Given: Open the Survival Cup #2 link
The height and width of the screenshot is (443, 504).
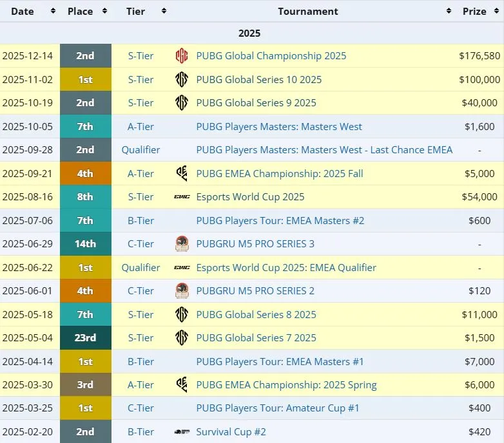Looking at the screenshot, I should (231, 432).
